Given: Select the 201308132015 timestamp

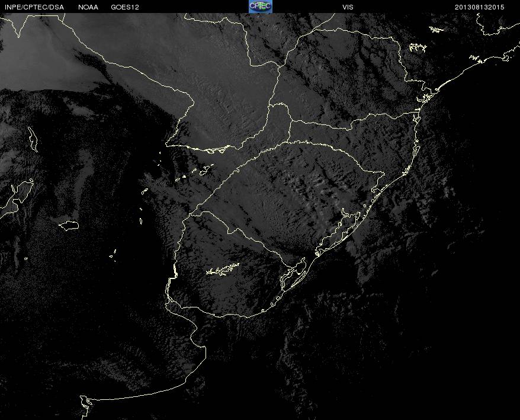Looking at the screenshot, I should tap(480, 7).
